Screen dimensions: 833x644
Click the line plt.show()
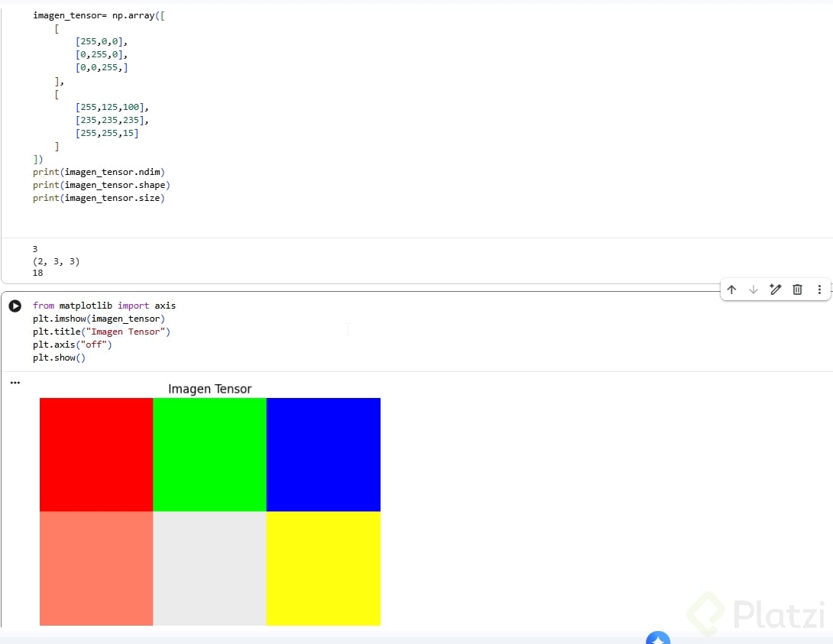(59, 358)
